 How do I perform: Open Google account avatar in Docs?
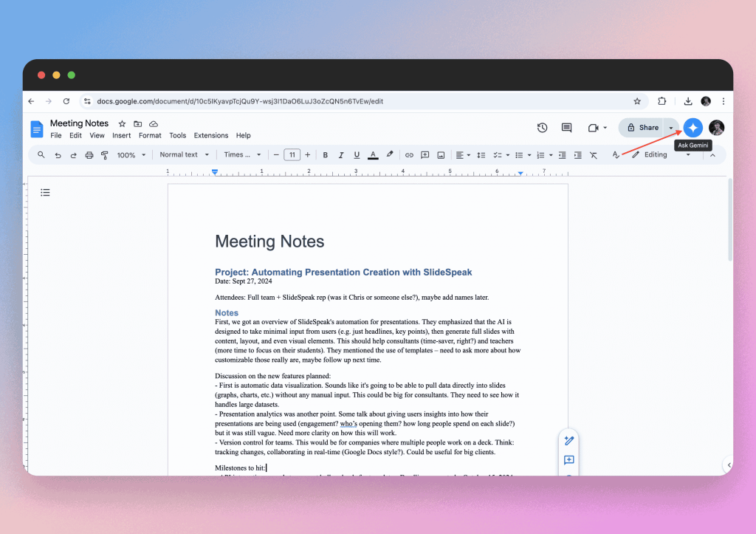coord(716,128)
